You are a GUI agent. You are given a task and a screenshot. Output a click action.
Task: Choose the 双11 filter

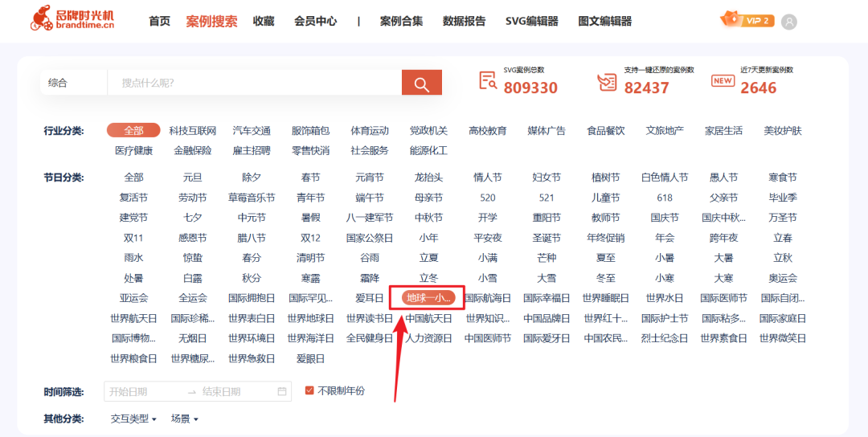coord(133,238)
